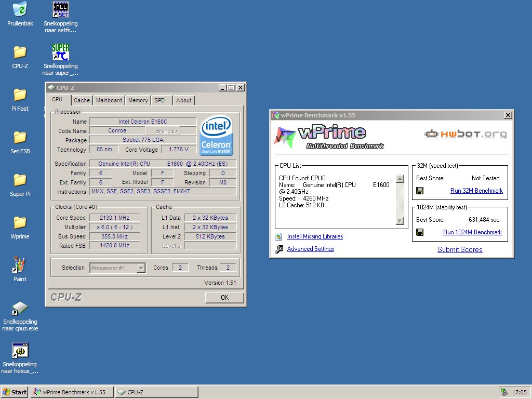This screenshot has width=532, height=399.
Task: Close the wPrime Benchmark window
Action: pos(508,115)
